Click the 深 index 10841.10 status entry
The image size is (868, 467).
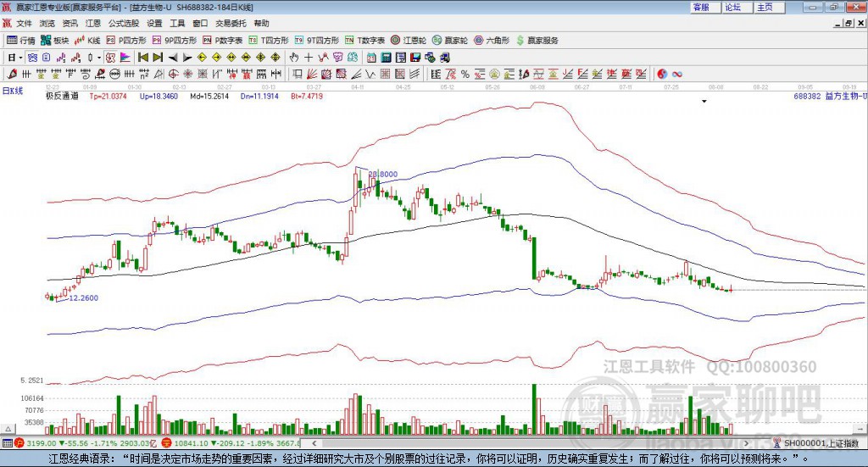pos(232,443)
